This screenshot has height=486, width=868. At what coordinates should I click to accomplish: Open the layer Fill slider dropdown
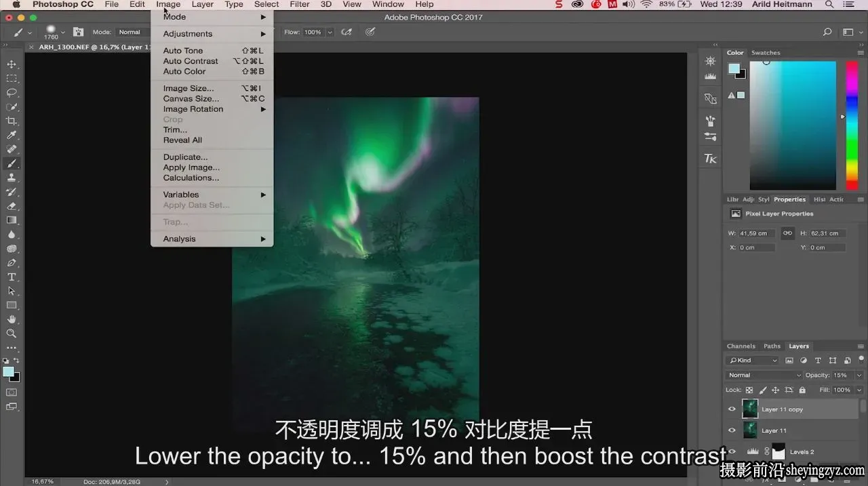pyautogui.click(x=859, y=390)
